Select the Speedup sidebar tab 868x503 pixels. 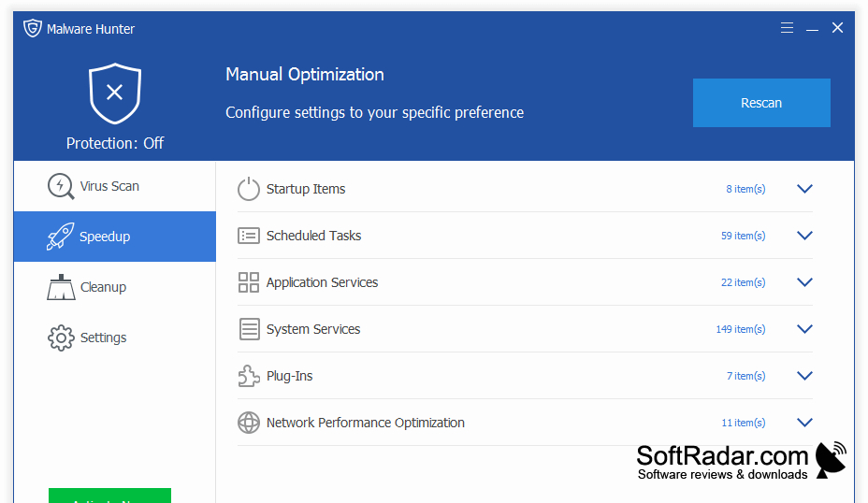[x=115, y=237]
